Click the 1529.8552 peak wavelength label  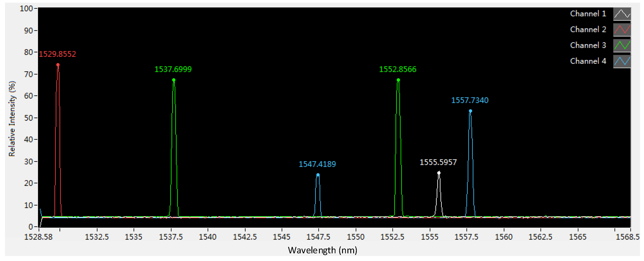[x=57, y=54]
